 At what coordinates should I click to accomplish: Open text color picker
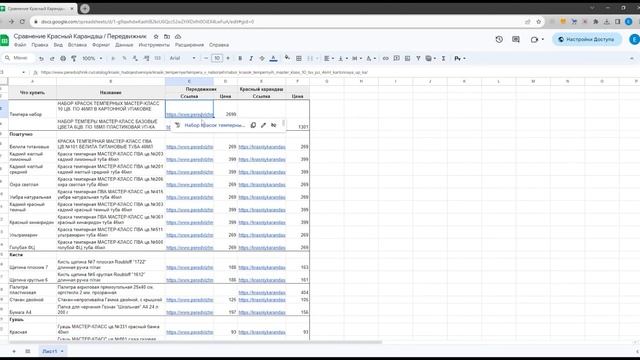(x=273, y=58)
